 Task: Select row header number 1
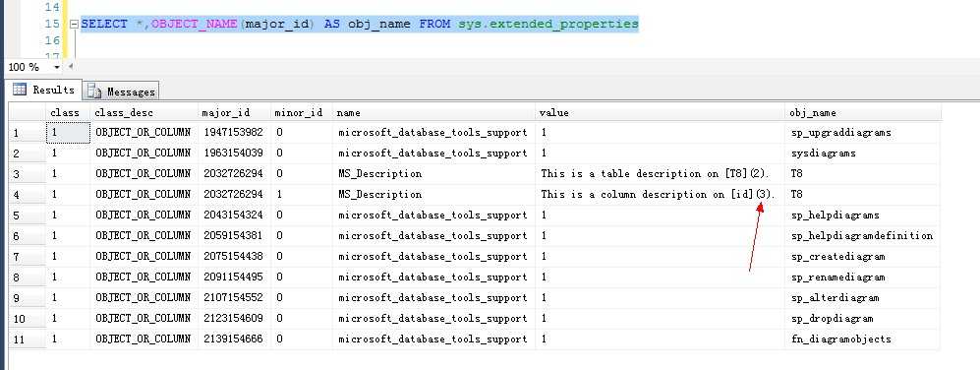coord(27,133)
